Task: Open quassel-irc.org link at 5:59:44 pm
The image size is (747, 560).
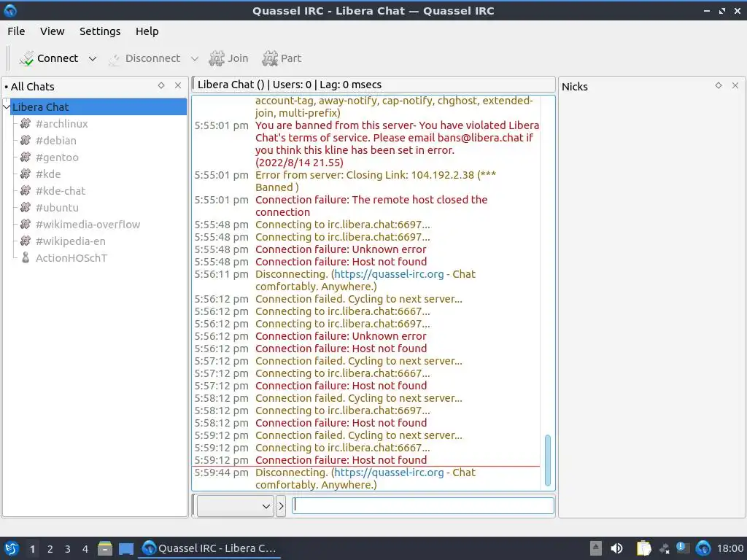Action: [x=389, y=472]
